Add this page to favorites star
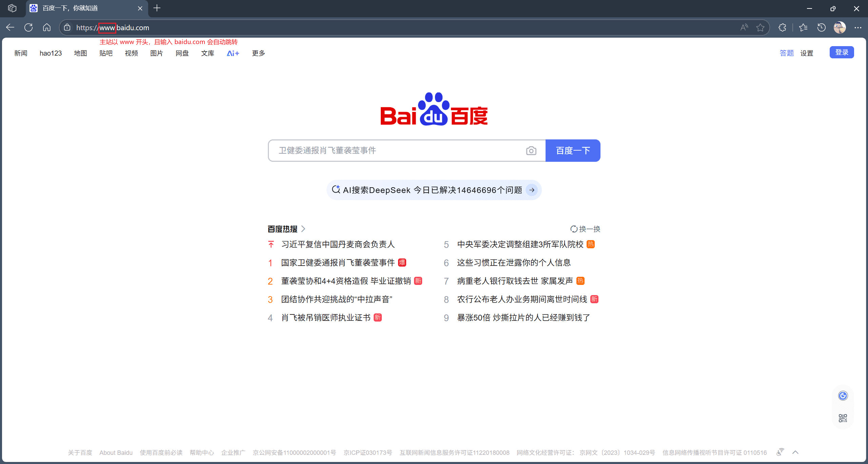The width and height of the screenshot is (868, 464). coord(761,27)
